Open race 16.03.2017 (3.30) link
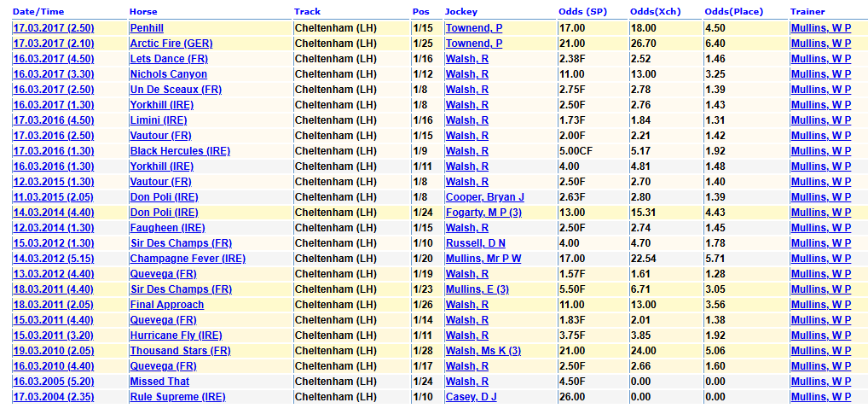Viewport: 868px width, 420px height. 53,74
